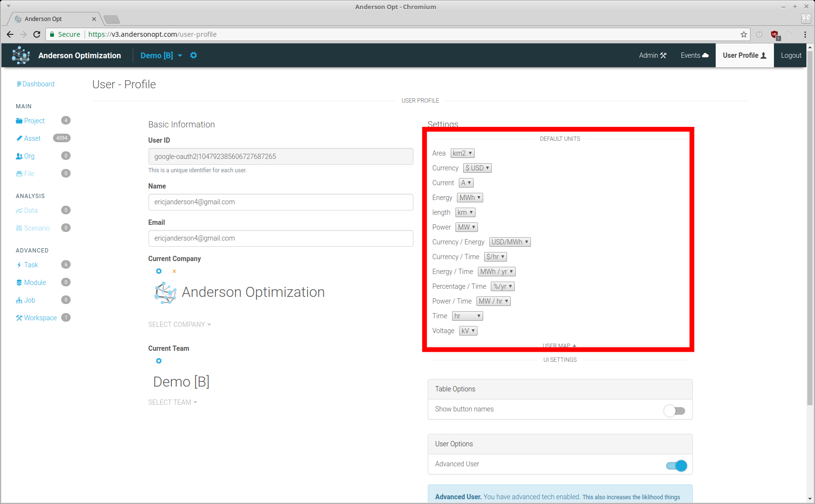Open Workspace from the sidebar

click(x=40, y=318)
